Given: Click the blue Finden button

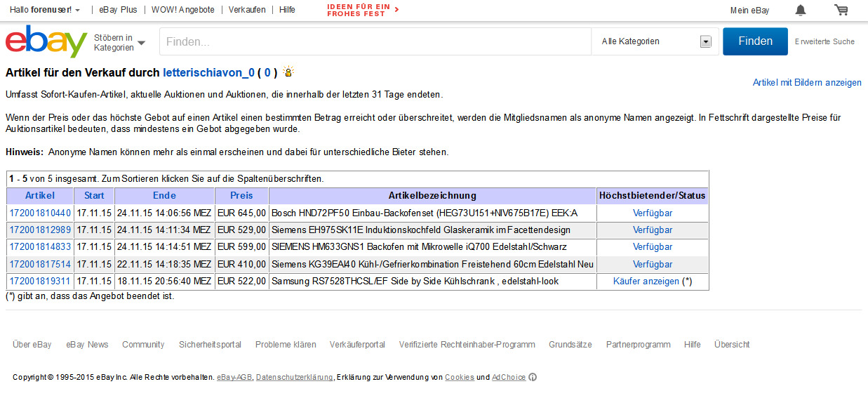Looking at the screenshot, I should pyautogui.click(x=755, y=41).
